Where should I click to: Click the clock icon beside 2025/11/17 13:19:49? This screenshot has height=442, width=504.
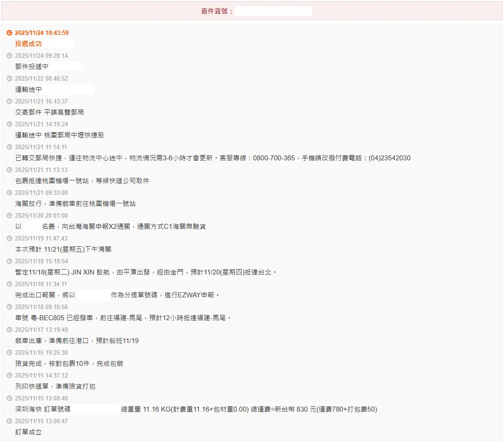(x=9, y=330)
